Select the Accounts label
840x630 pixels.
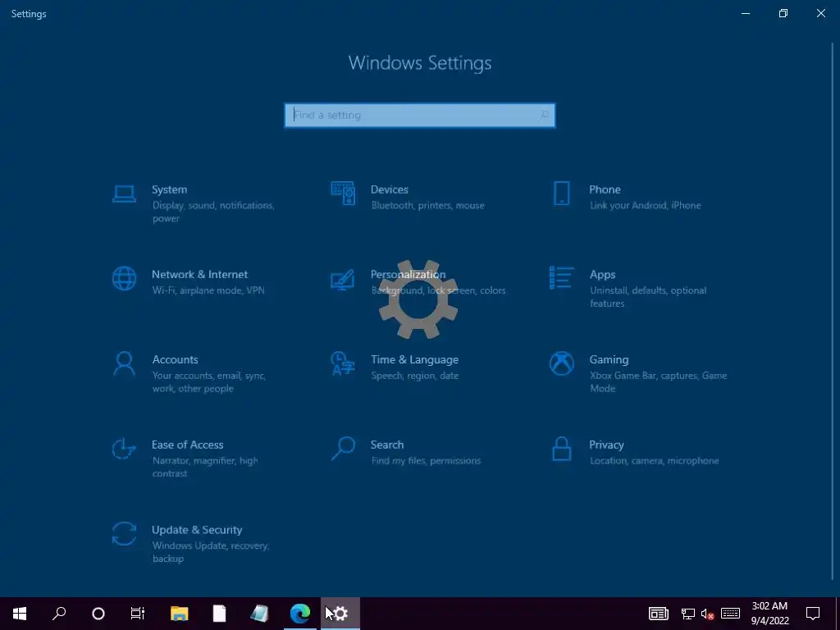[176, 359]
